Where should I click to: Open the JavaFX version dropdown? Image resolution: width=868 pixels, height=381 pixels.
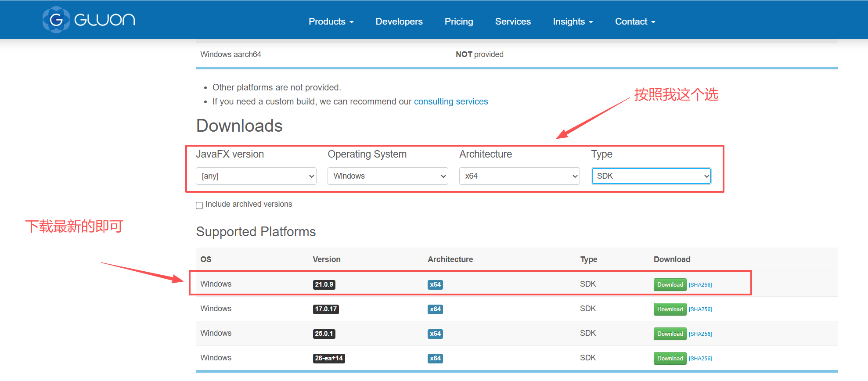coord(256,176)
